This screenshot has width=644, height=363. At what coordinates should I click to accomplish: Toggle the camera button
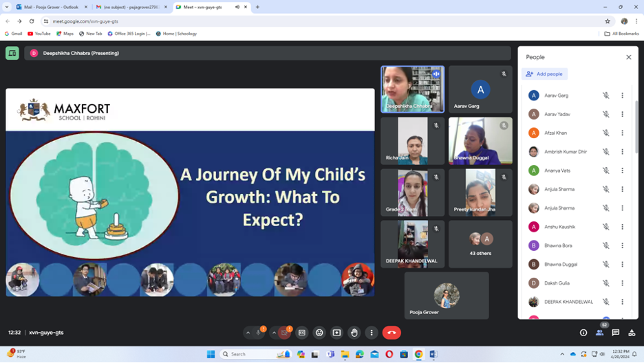click(285, 333)
